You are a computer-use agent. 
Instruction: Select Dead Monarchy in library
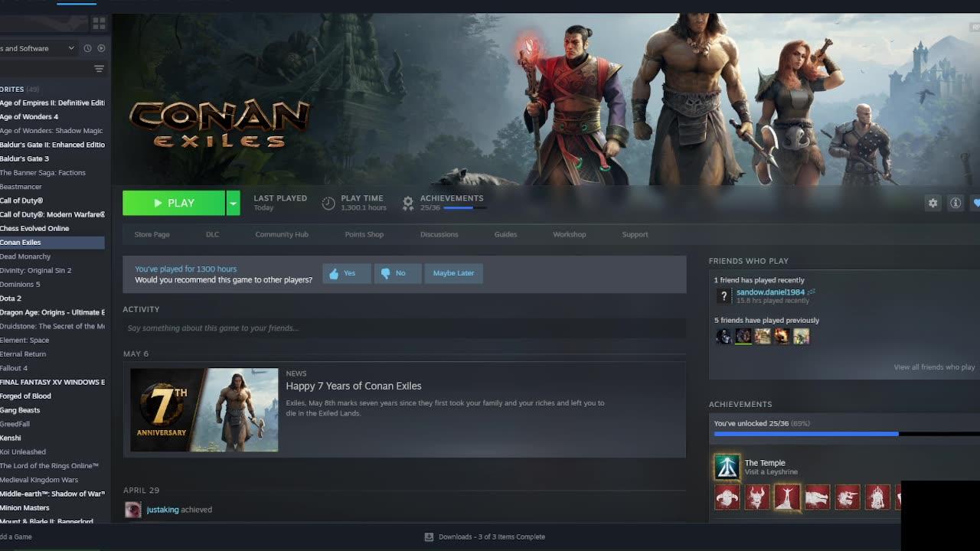[x=25, y=257]
